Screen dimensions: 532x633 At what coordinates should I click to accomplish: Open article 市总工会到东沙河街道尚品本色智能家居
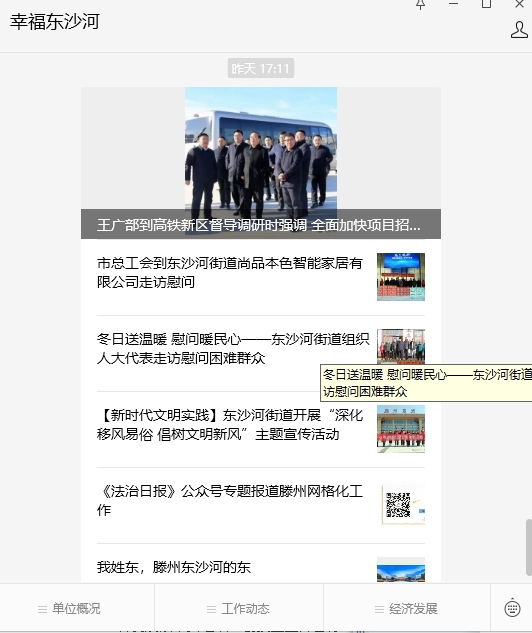(x=261, y=277)
